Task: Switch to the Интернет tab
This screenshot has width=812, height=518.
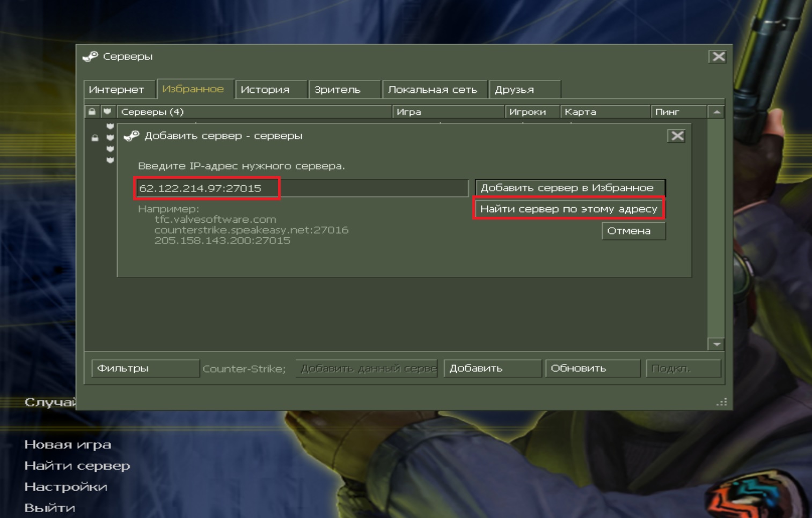Action: (120, 90)
